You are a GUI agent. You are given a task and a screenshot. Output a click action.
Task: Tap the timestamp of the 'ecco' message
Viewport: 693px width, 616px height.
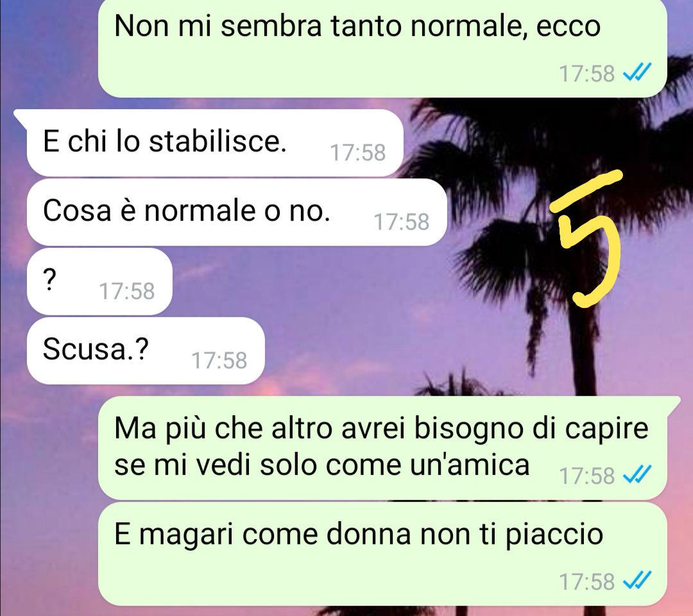(x=587, y=73)
